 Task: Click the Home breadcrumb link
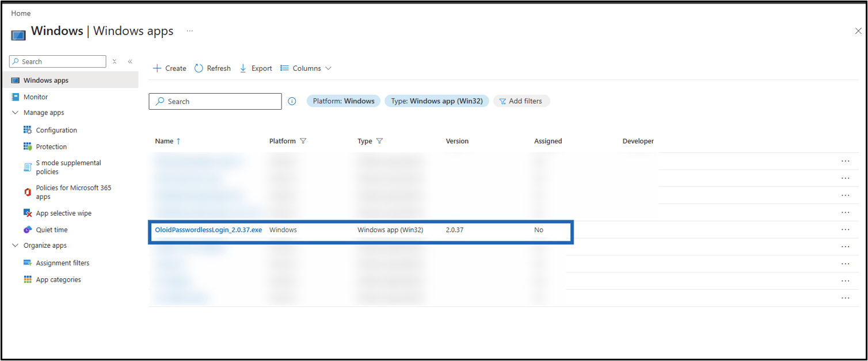tap(21, 13)
